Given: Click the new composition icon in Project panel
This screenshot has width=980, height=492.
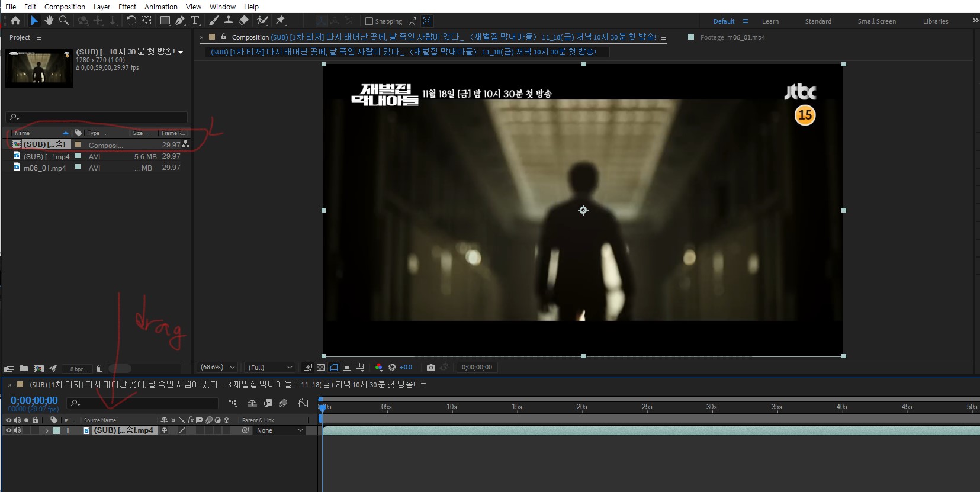Looking at the screenshot, I should pos(38,369).
